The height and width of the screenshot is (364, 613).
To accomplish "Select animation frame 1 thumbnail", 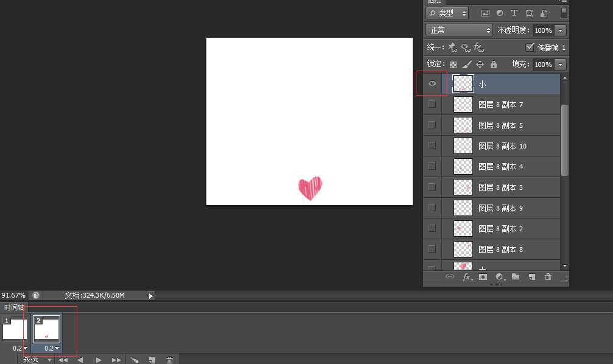I will 13,329.
